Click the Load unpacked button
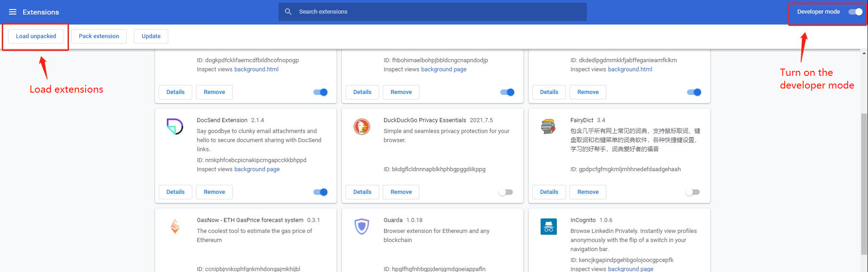 (x=36, y=36)
